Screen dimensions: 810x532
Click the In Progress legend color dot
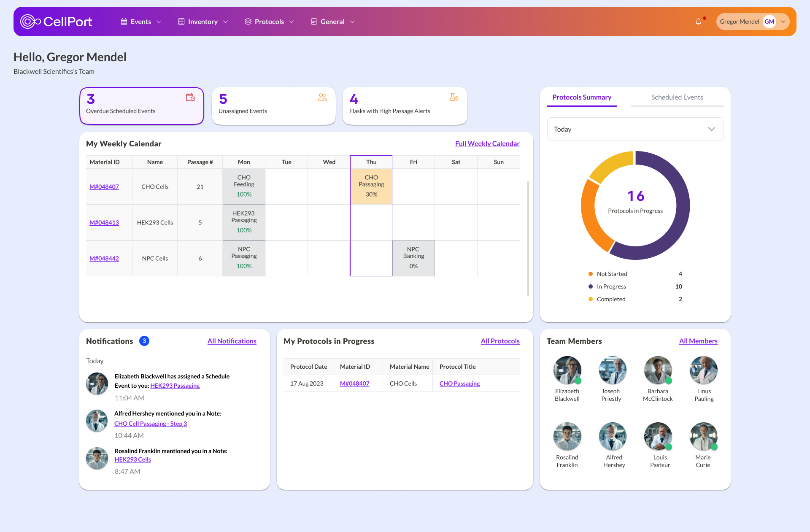590,286
